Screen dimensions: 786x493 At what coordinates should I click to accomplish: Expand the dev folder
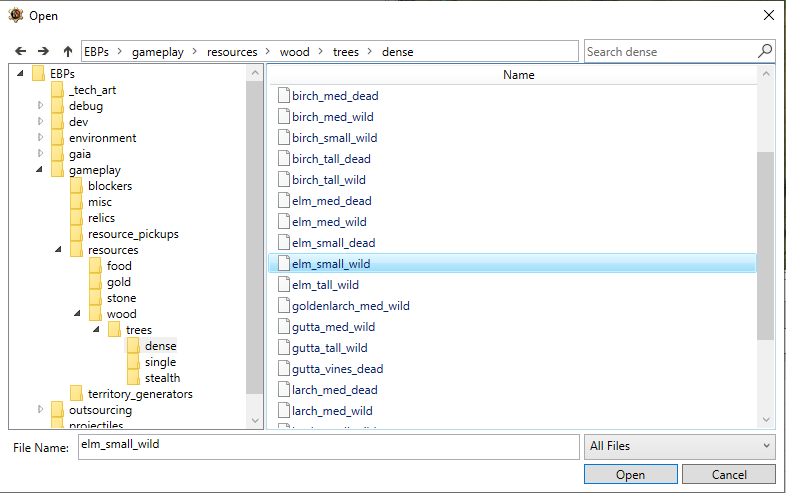(41, 121)
